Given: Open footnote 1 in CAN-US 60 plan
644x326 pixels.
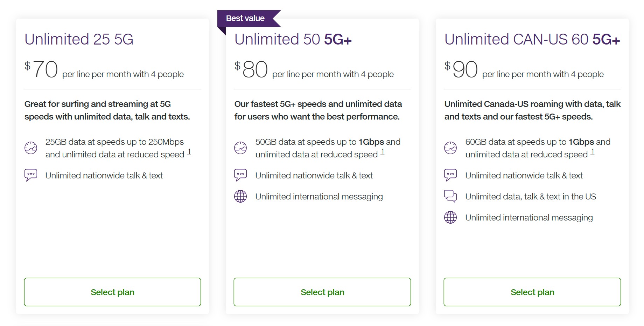Looking at the screenshot, I should pos(593,152).
